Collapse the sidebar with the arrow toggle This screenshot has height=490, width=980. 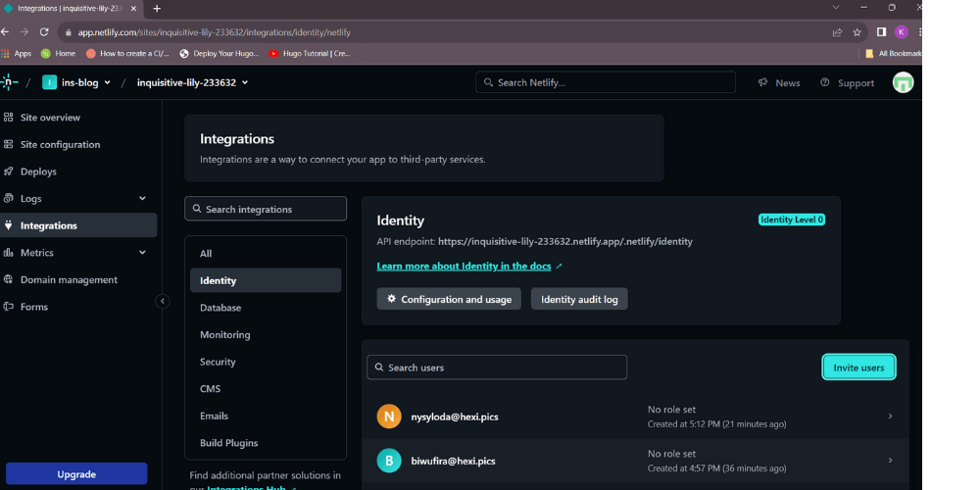tap(163, 301)
